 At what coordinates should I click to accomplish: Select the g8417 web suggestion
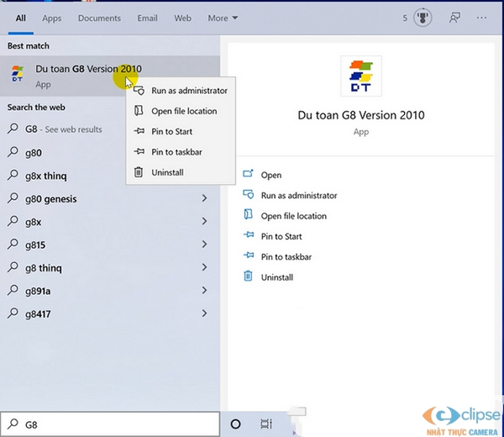coord(110,313)
